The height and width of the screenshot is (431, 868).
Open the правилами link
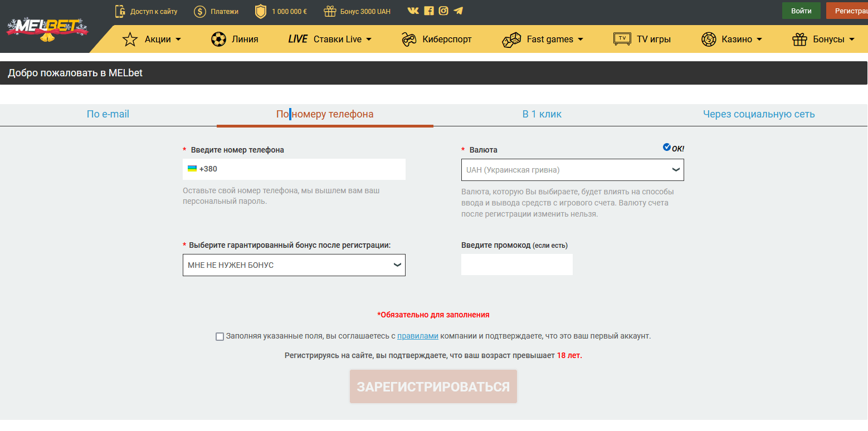click(x=418, y=336)
